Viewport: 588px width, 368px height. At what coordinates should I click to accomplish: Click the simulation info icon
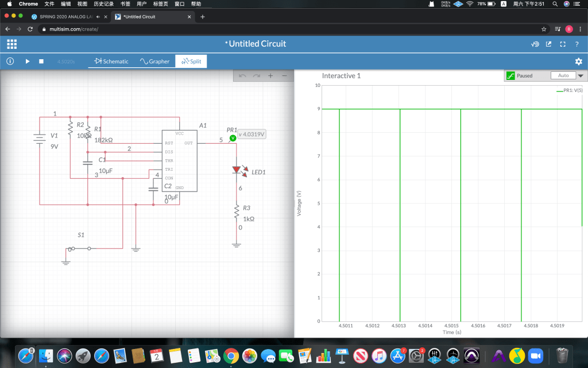10,62
